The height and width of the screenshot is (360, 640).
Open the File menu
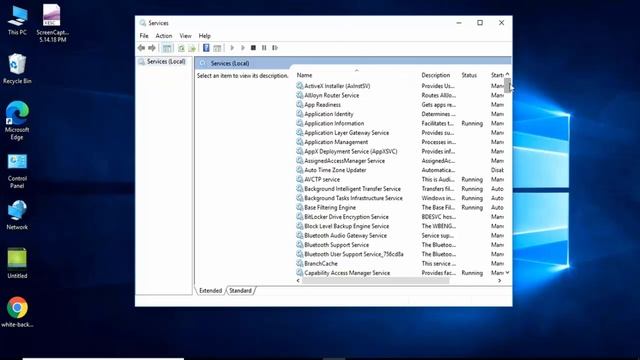[x=144, y=36]
